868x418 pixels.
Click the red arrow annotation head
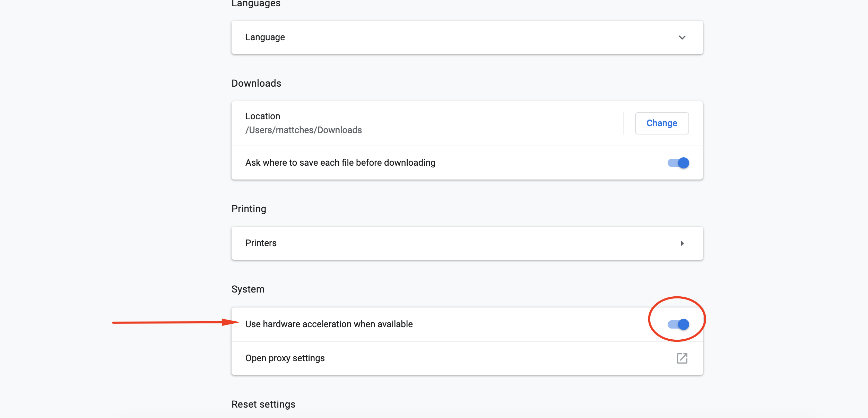(231, 322)
